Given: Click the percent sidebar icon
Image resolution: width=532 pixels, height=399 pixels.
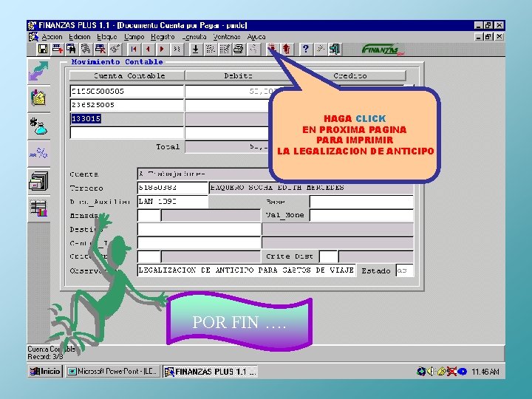Looking at the screenshot, I should tap(38, 154).
